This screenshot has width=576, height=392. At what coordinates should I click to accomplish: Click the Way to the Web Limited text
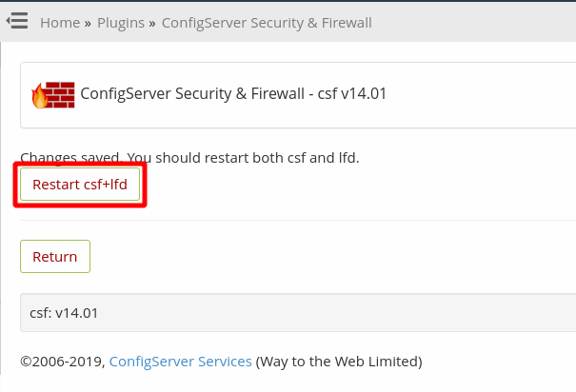pos(339,362)
